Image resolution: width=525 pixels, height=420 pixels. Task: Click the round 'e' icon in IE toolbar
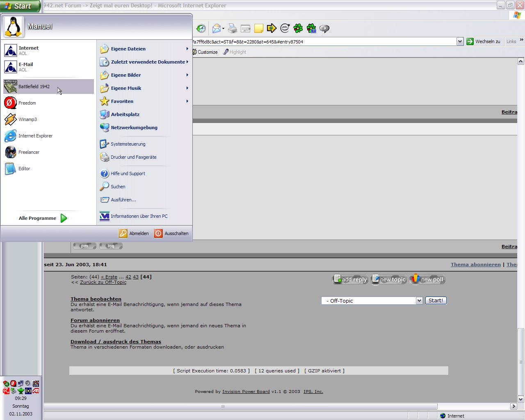coord(285,28)
